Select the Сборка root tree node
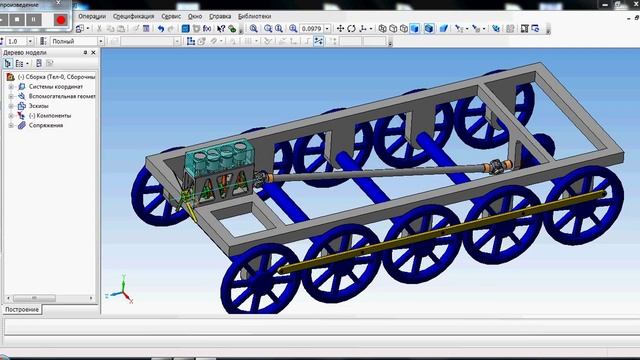The width and height of the screenshot is (640, 360). click(56, 77)
